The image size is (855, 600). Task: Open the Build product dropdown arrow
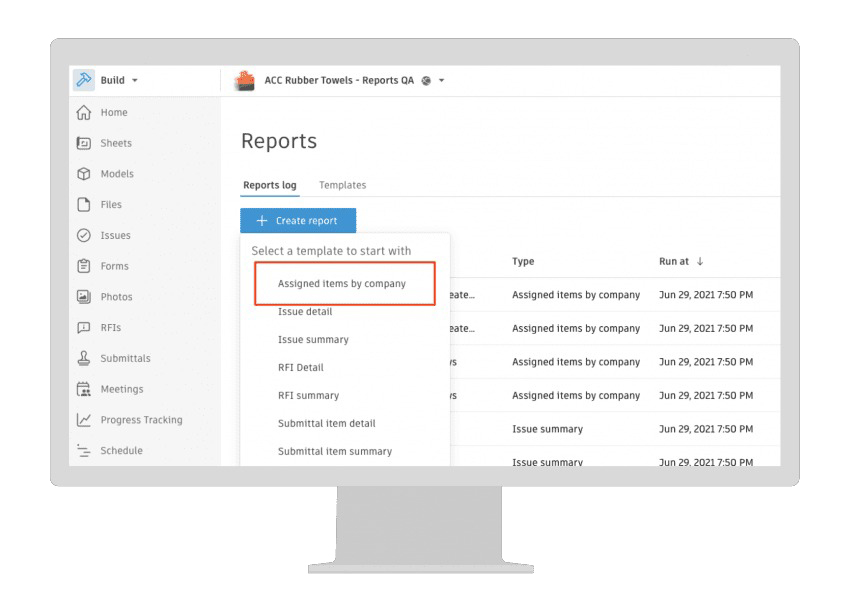135,80
